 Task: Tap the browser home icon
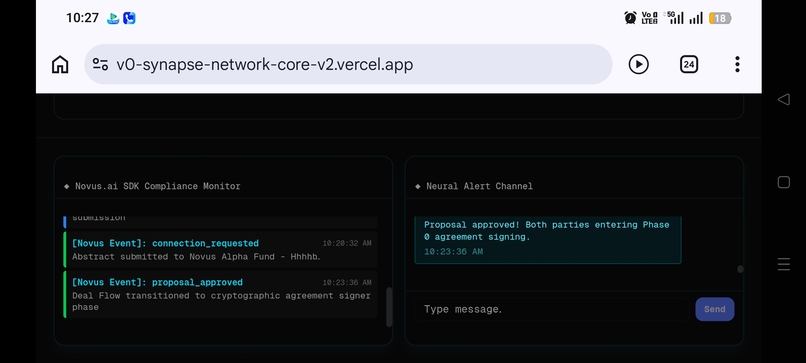[60, 64]
